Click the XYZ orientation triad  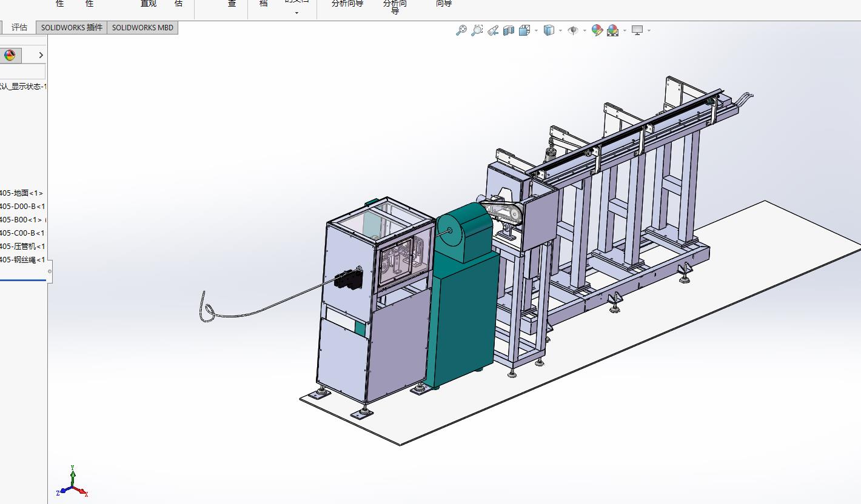[x=73, y=482]
